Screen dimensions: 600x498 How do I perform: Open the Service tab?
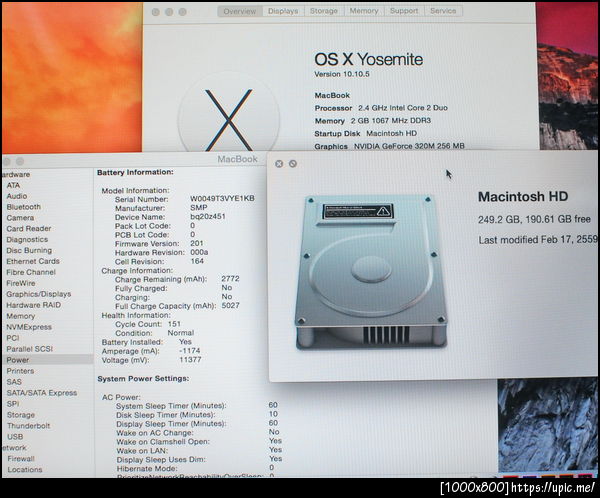443,11
